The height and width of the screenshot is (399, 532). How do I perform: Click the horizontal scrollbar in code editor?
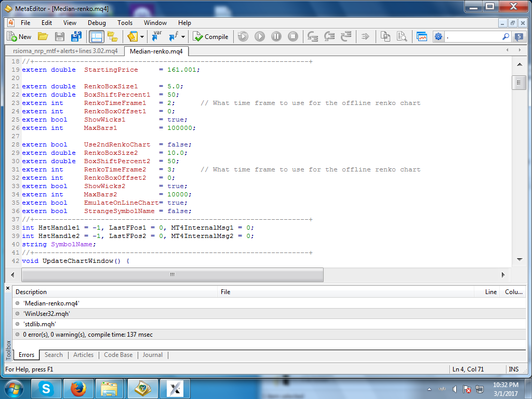click(172, 275)
